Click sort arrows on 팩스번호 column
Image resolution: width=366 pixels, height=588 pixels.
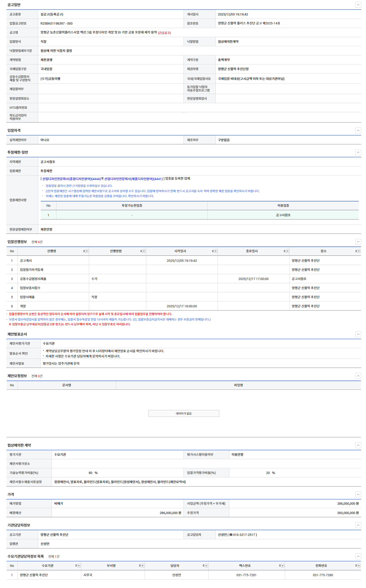[x=280, y=566]
